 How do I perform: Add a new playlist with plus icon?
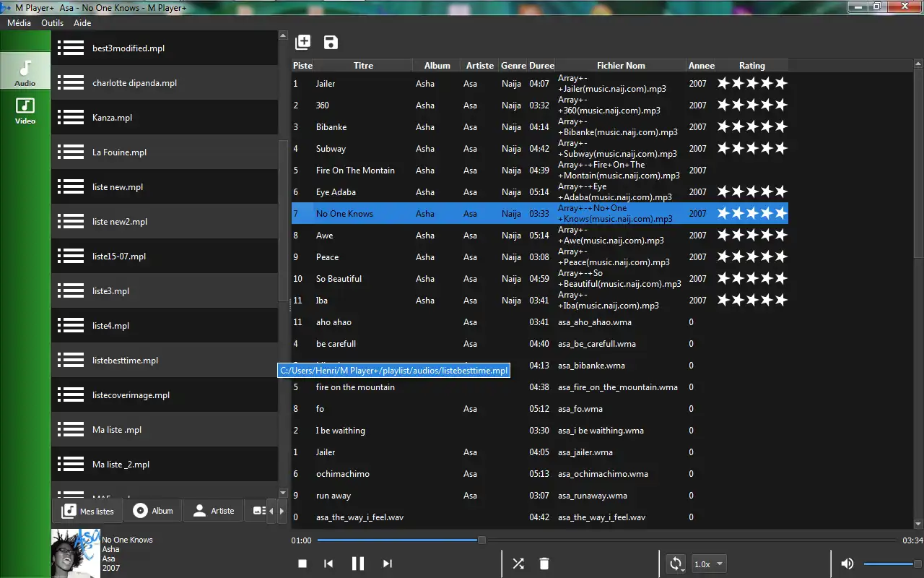303,42
